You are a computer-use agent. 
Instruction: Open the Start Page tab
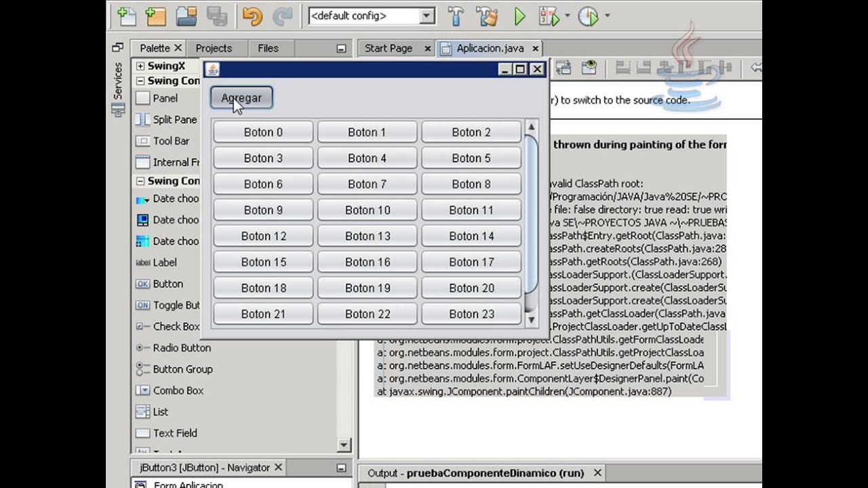[389, 48]
